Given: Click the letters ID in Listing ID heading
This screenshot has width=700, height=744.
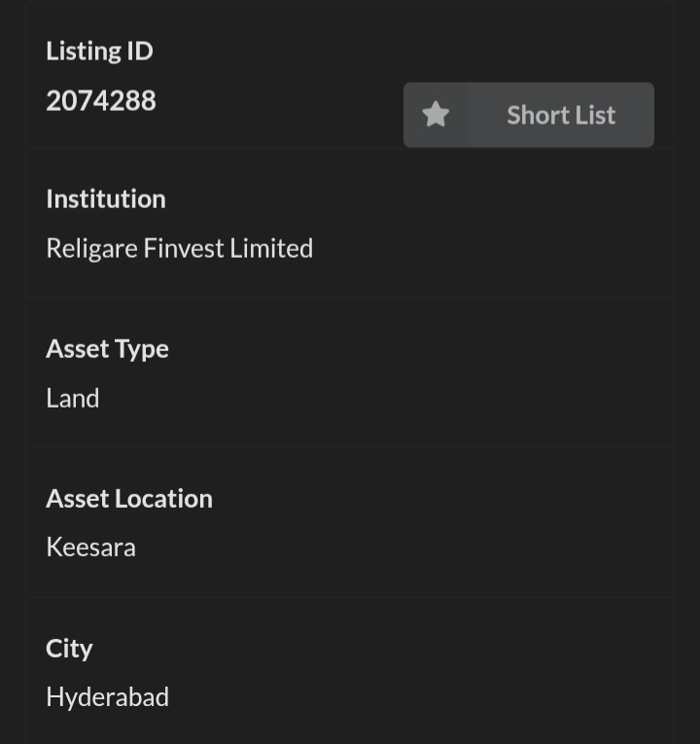Looking at the screenshot, I should [139, 51].
